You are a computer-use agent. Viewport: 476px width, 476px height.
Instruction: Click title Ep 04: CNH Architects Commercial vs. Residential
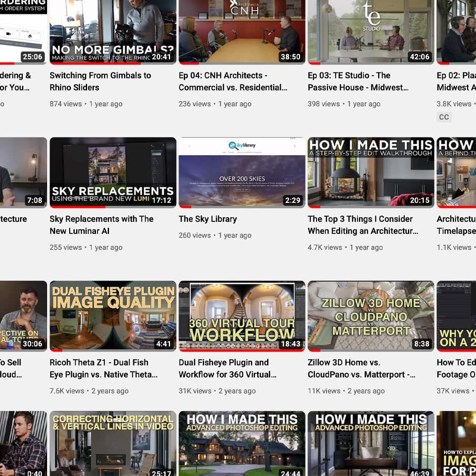[x=233, y=81]
